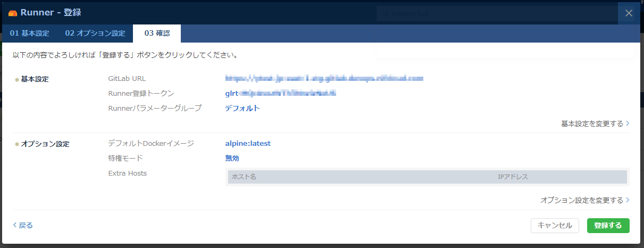Click the ホスト名 column header
Screen dimensions: 644x248
pyautogui.click(x=244, y=177)
